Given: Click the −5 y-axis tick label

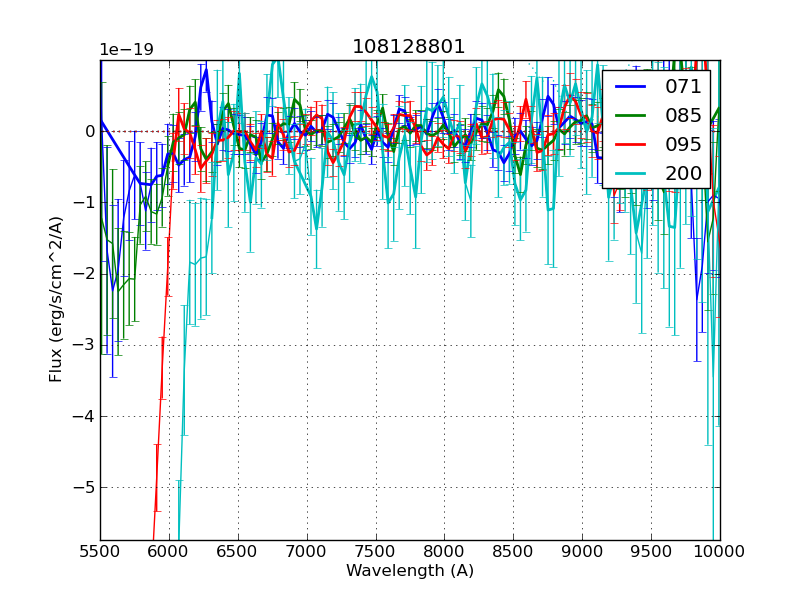Looking at the screenshot, I should 85,488.
